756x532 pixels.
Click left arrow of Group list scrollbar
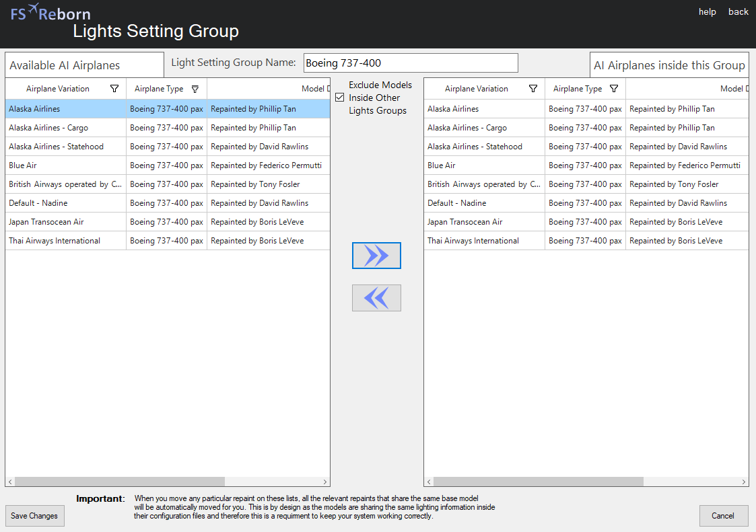[x=429, y=482]
